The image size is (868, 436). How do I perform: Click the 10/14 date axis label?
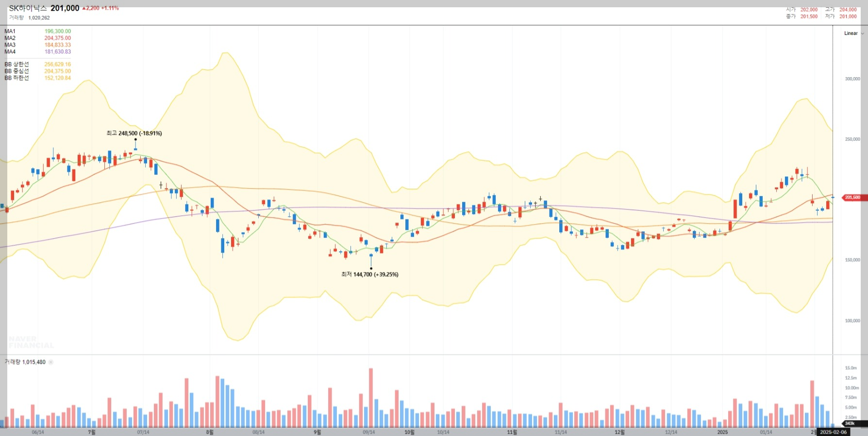(443, 432)
